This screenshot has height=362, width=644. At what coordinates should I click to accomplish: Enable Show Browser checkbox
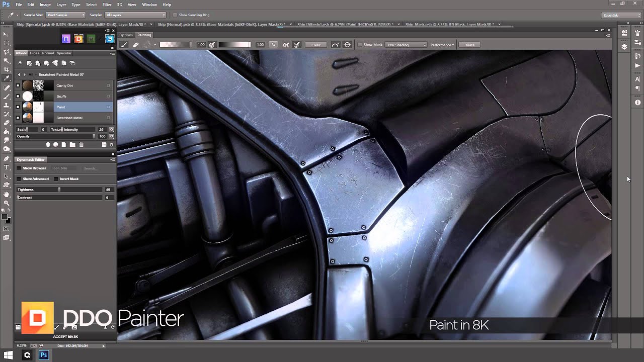19,168
